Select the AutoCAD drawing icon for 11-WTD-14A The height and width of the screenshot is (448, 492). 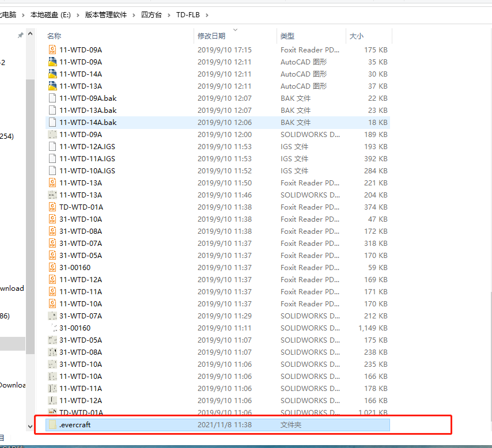[52, 74]
